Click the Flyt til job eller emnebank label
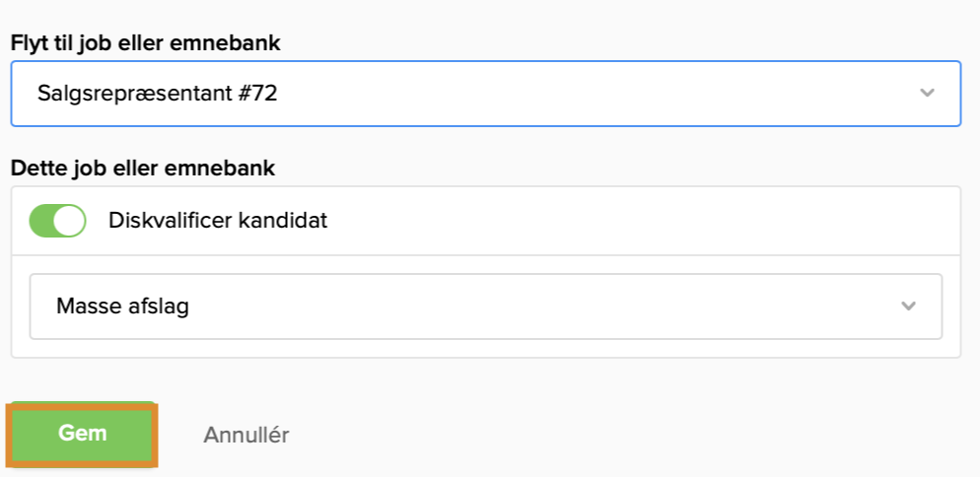This screenshot has width=980, height=477. click(x=146, y=43)
